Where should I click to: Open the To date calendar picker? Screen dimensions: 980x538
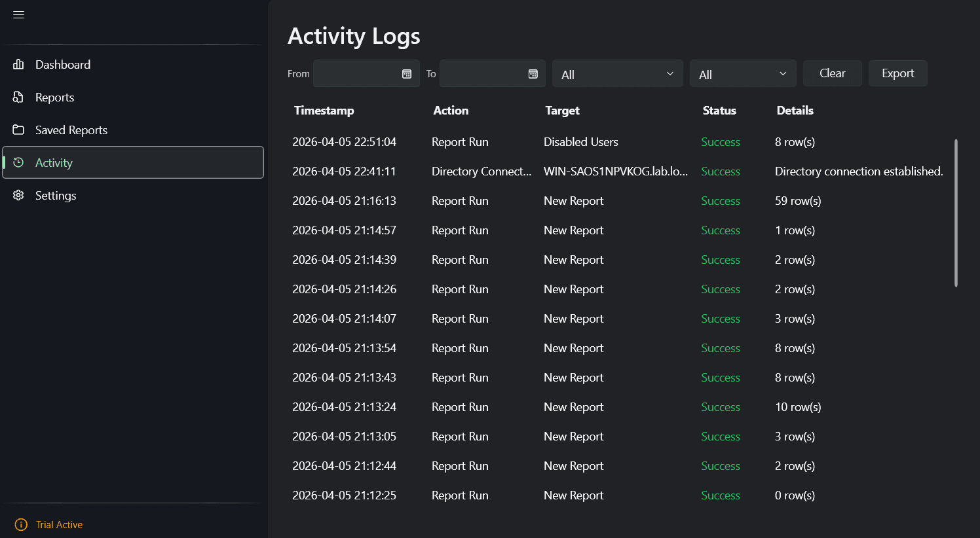pyautogui.click(x=533, y=74)
